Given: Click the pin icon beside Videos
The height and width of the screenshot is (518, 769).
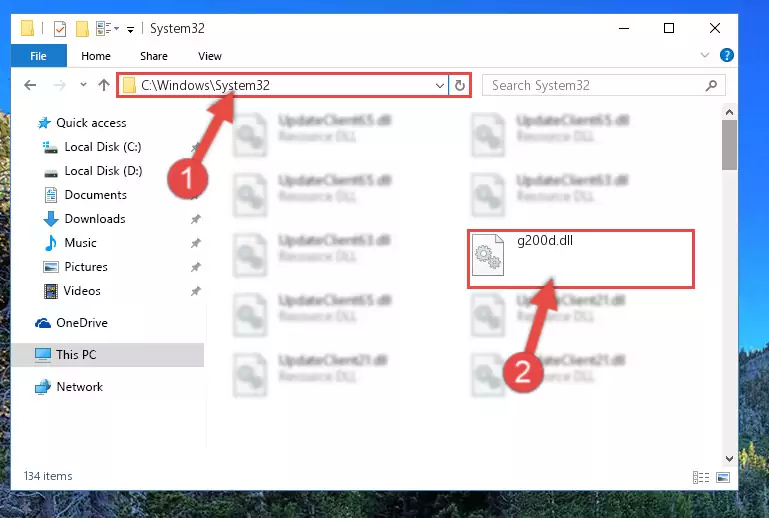Looking at the screenshot, I should pyautogui.click(x=196, y=291).
